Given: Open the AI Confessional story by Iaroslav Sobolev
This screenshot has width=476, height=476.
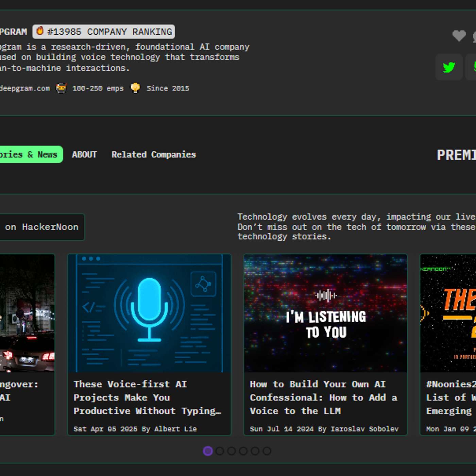Looking at the screenshot, I should (x=324, y=397).
